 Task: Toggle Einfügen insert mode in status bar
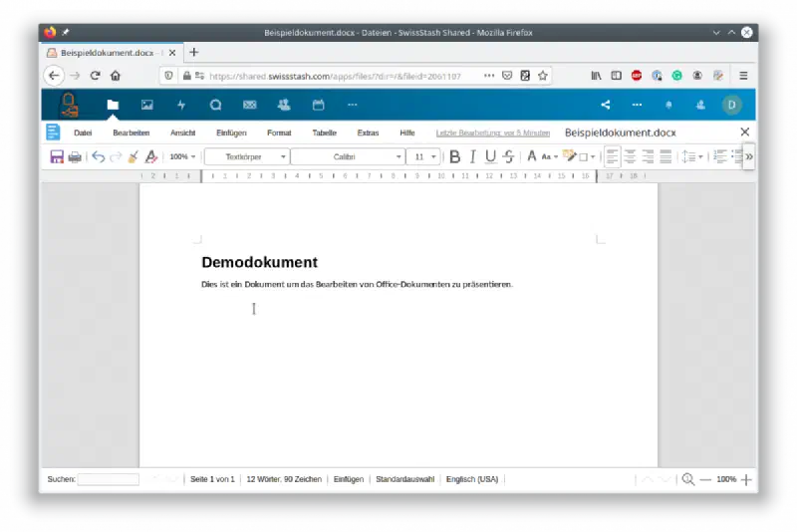pyautogui.click(x=349, y=479)
